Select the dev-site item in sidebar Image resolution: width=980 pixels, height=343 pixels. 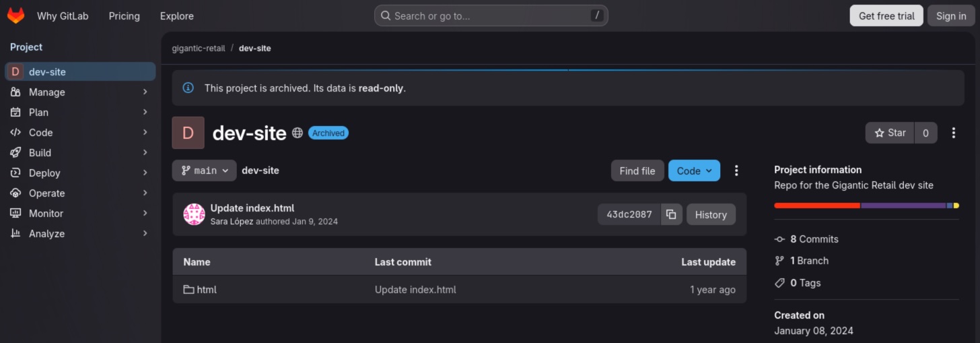(x=81, y=71)
